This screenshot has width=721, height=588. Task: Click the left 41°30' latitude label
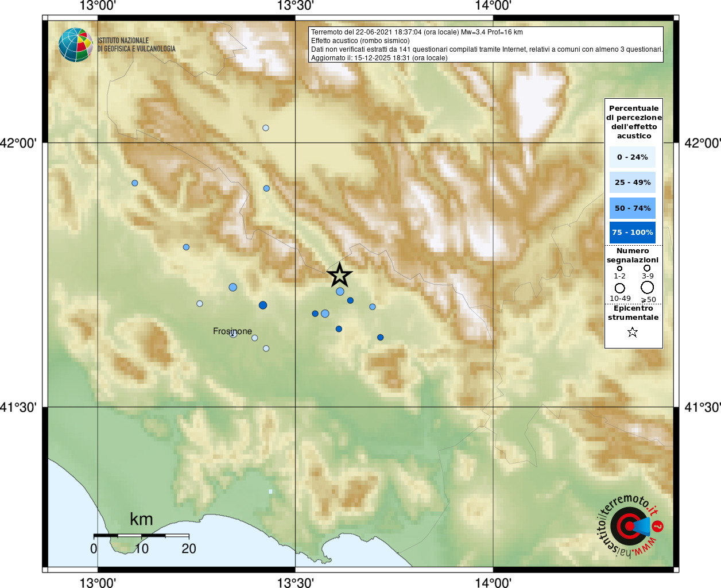coord(18,407)
